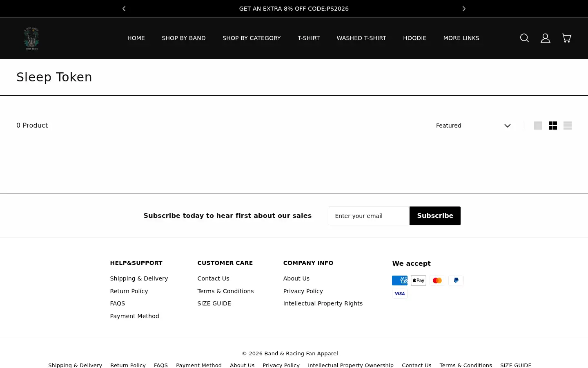Open Contact Us in bottom bar
Viewport: 588px width, 368px height.
[x=416, y=365]
